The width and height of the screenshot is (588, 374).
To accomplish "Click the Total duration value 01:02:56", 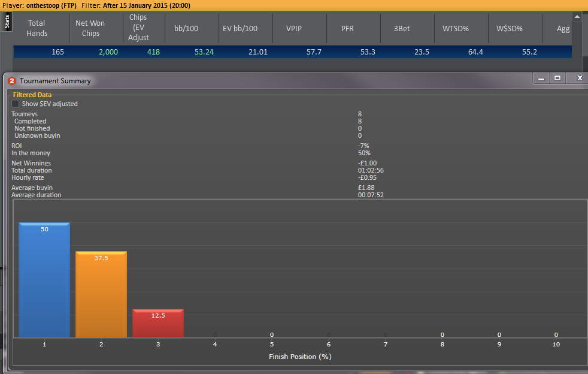I will (371, 170).
